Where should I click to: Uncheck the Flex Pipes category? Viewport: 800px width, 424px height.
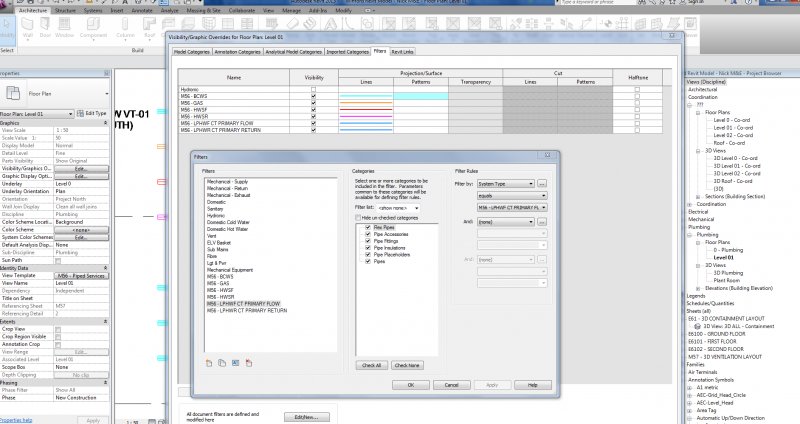(368, 227)
